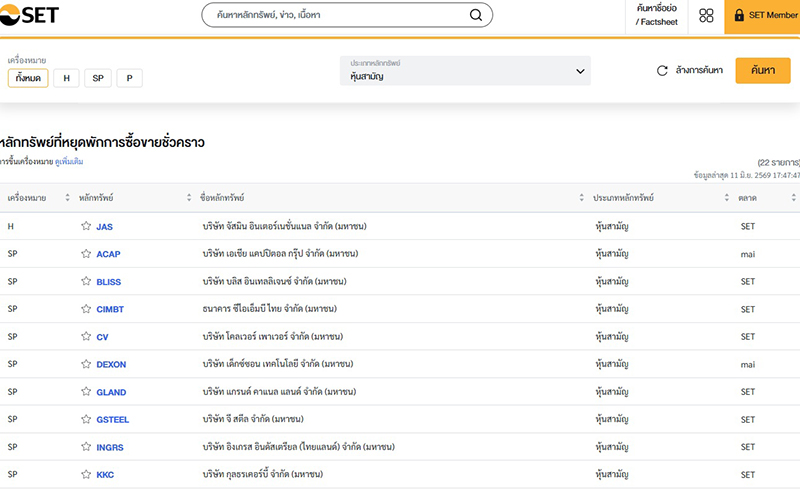Viewport: 800px width, 489px height.
Task: Click the ค้นหา search button
Action: 763,70
